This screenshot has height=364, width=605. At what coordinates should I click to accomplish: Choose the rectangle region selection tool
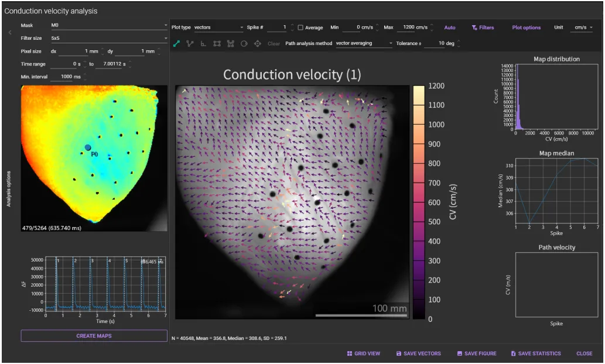[x=217, y=43]
